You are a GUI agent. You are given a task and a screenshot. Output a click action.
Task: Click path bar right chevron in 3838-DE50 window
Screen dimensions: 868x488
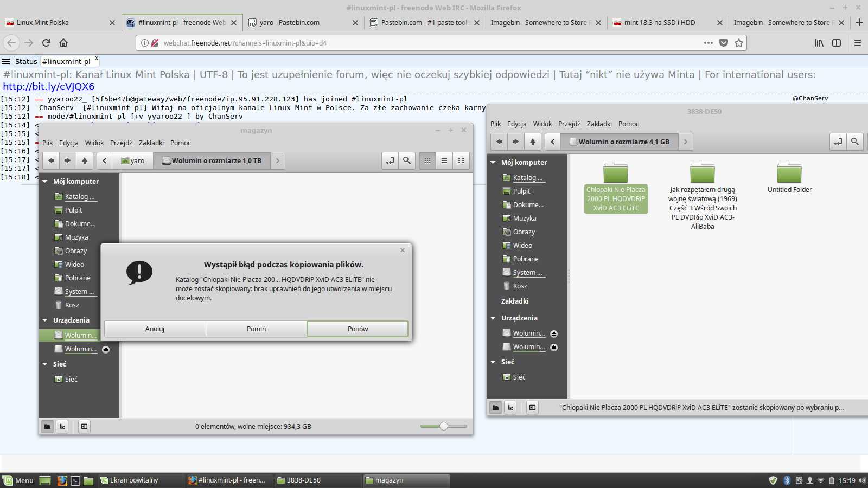(x=686, y=142)
